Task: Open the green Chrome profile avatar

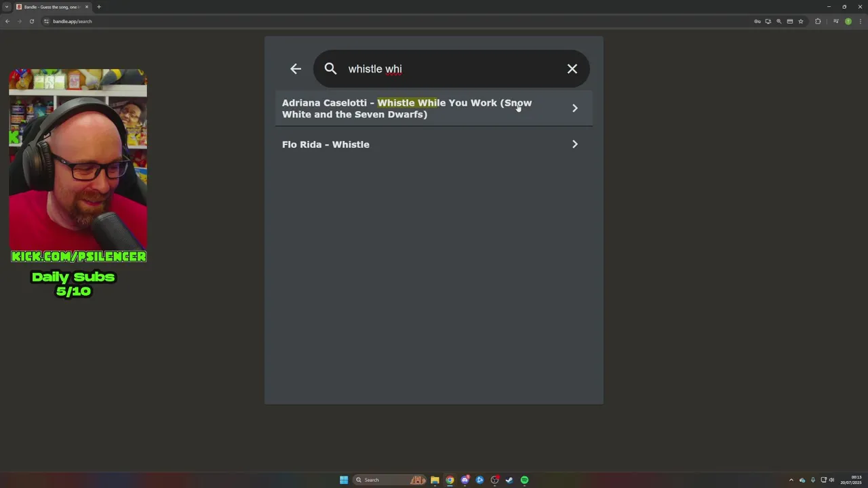Action: (x=848, y=21)
